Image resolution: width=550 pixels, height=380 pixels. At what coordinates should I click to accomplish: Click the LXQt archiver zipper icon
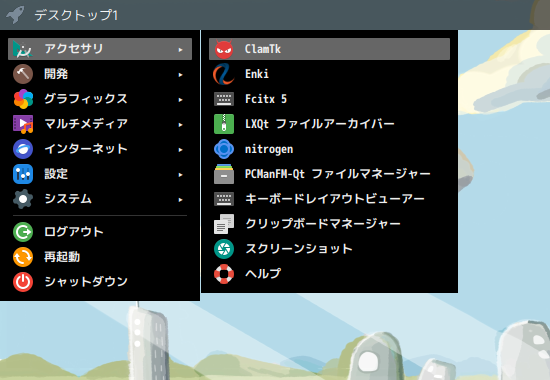(x=224, y=124)
